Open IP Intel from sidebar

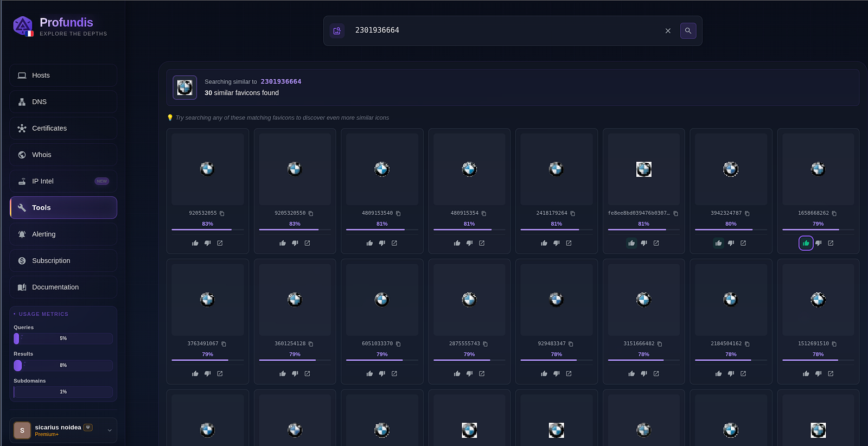coord(63,181)
